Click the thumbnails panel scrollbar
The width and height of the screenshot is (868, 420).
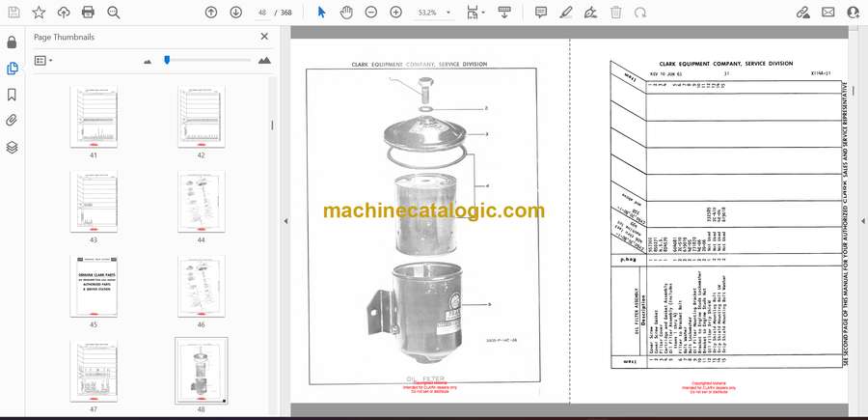(x=272, y=126)
